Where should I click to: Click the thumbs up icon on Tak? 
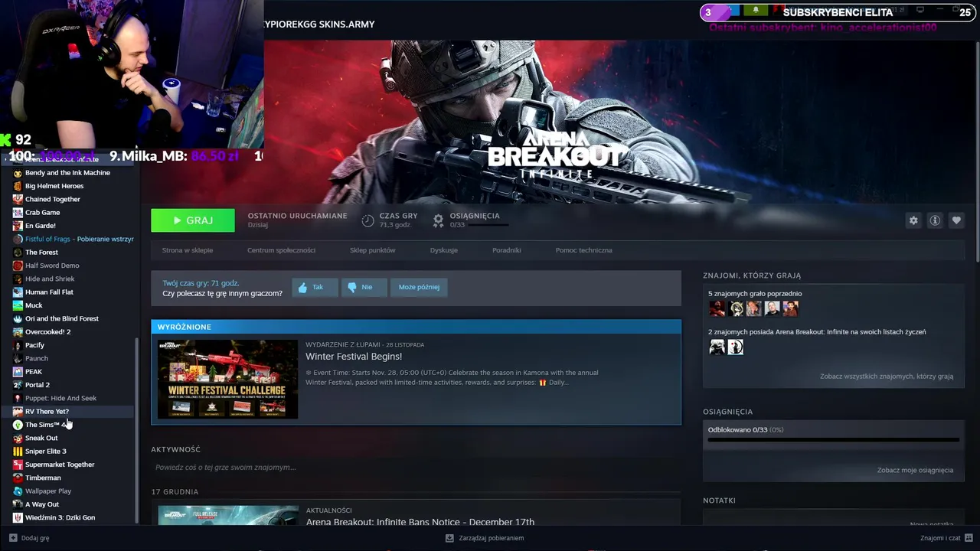pyautogui.click(x=302, y=288)
